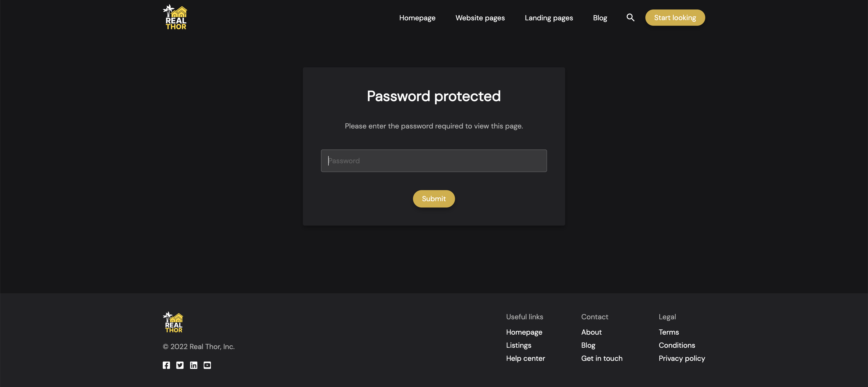Visit the Help center footer link

click(x=525, y=358)
